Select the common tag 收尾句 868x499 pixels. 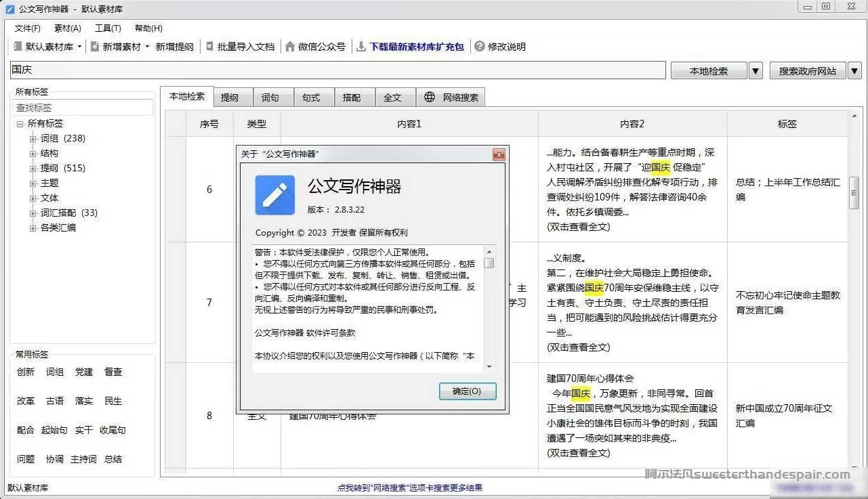coord(112,430)
